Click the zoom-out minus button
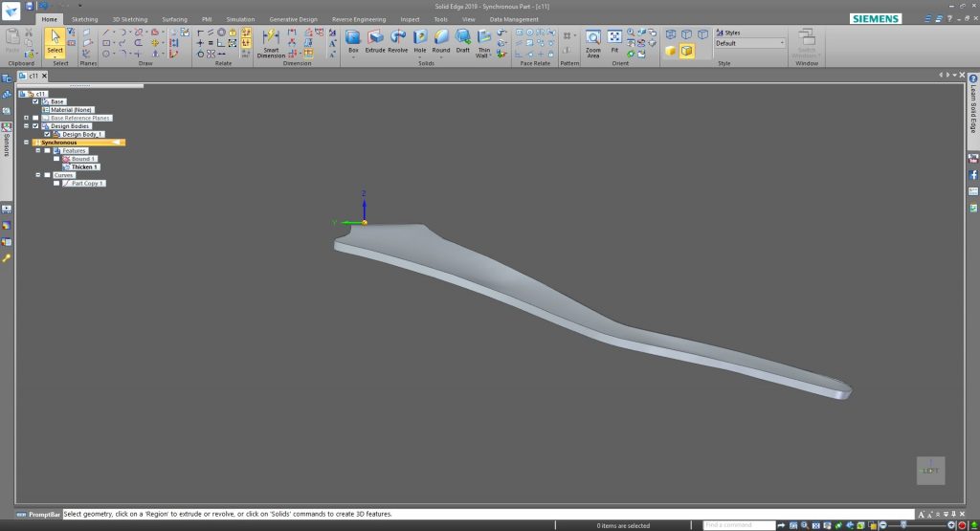980x531 pixels. [883, 525]
